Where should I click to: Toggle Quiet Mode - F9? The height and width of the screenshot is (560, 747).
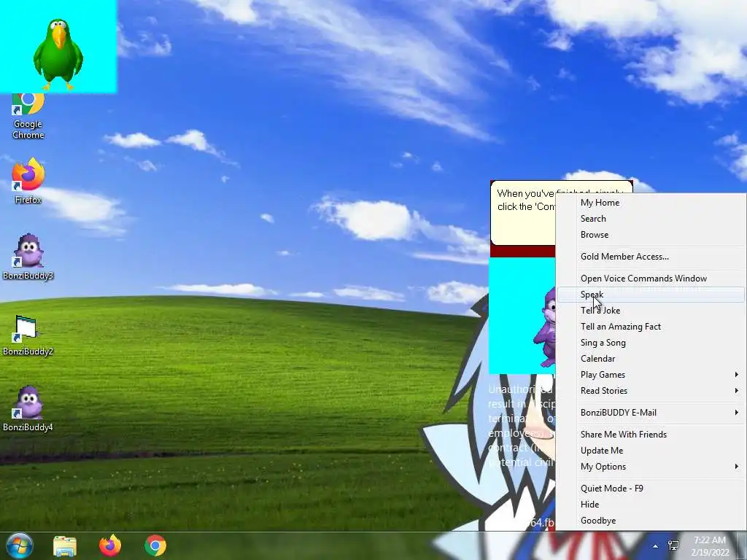[650, 489]
